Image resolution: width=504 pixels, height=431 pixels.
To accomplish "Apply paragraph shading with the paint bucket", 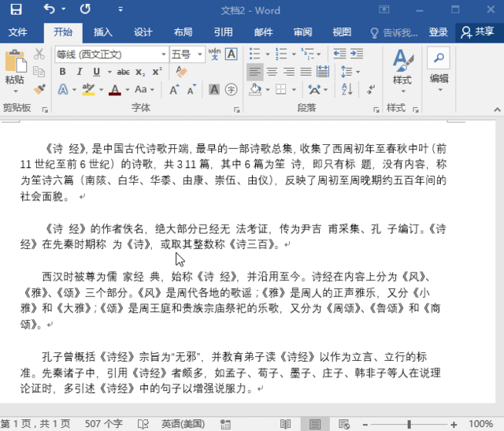I will coord(255,89).
